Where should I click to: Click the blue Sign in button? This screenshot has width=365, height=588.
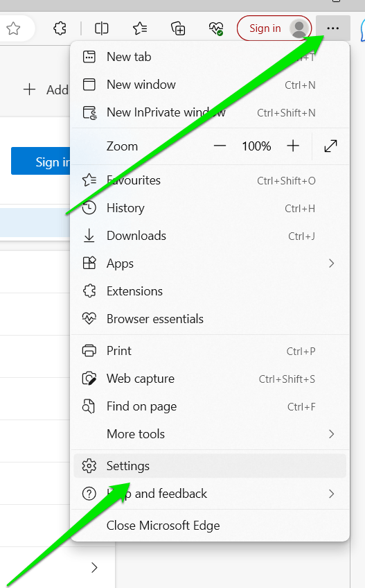point(40,161)
